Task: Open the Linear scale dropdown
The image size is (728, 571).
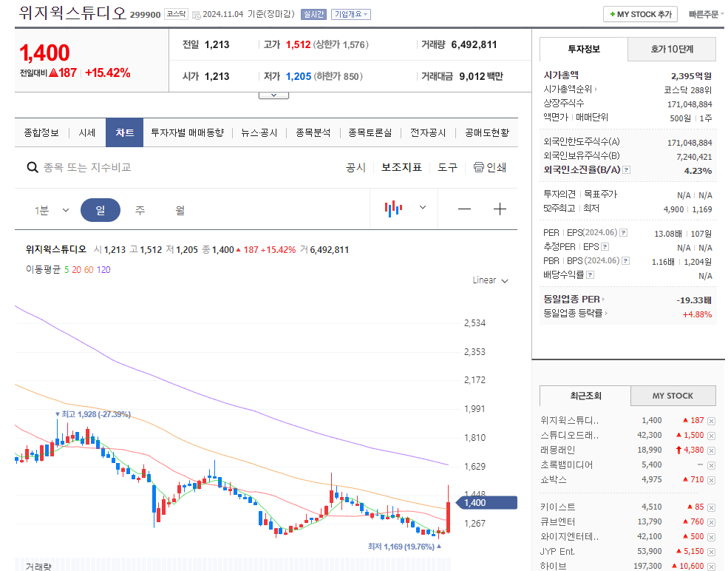Action: 490,280
